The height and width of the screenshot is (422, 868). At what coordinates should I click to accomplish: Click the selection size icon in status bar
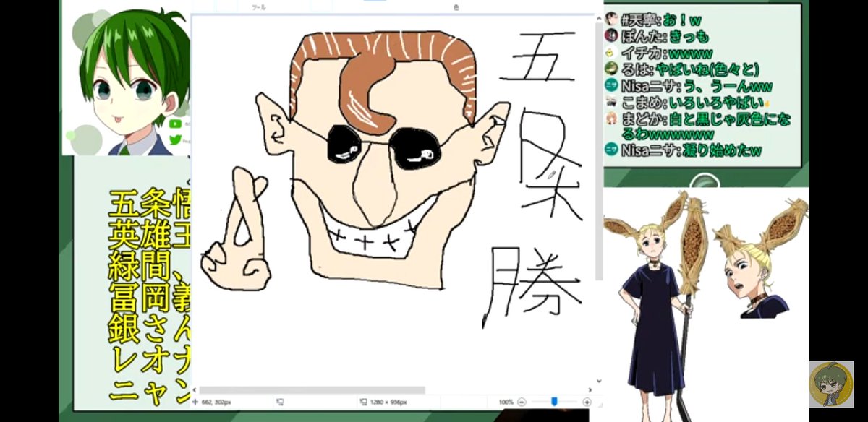click(x=280, y=402)
